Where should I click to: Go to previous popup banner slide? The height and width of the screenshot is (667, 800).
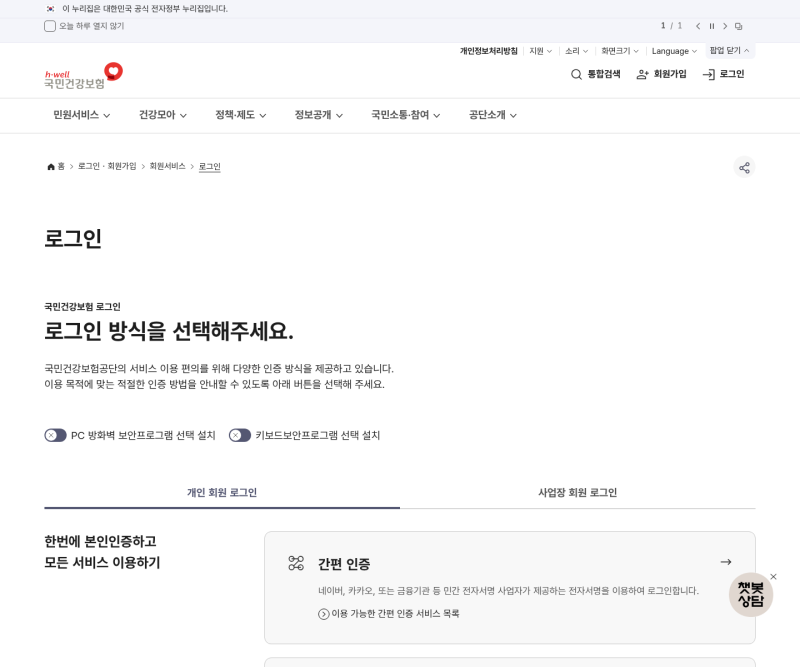[x=698, y=26]
